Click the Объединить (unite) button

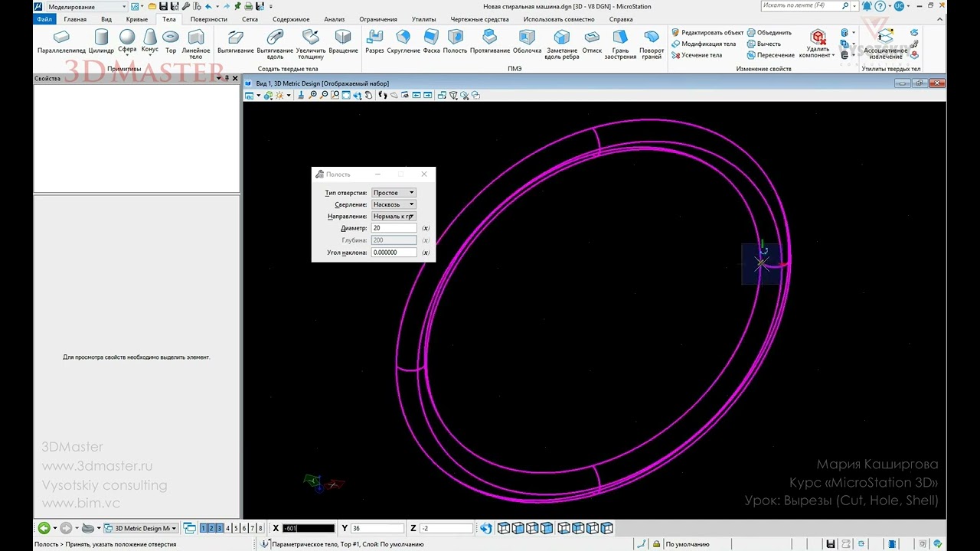click(769, 33)
